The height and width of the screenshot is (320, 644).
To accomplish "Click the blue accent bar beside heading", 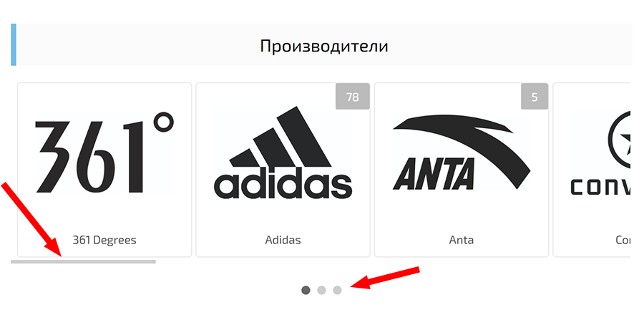I will click(14, 44).
